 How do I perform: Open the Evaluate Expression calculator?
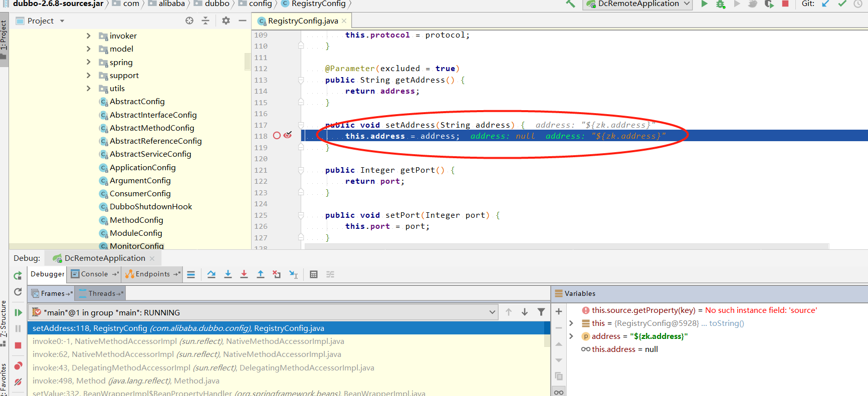pyautogui.click(x=314, y=274)
